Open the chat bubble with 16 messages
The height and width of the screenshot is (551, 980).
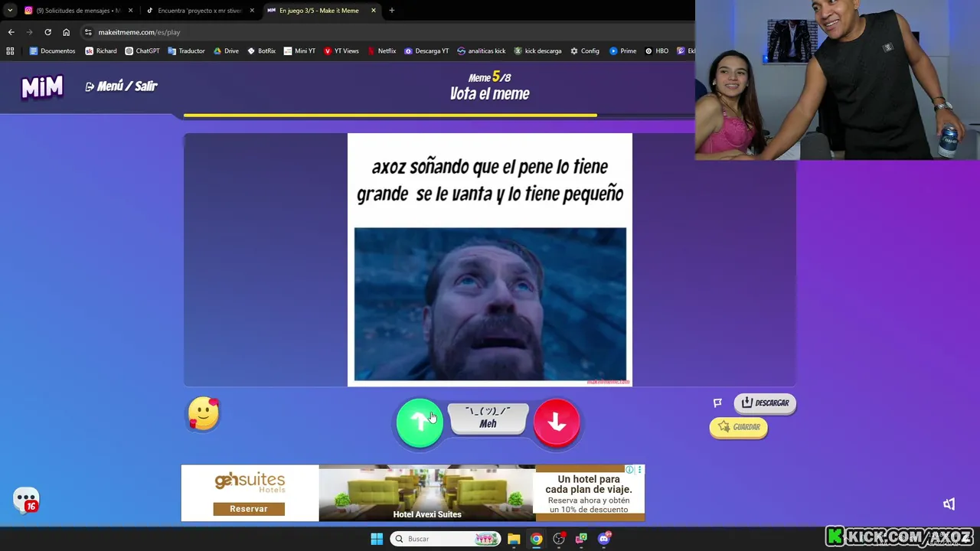click(x=26, y=500)
